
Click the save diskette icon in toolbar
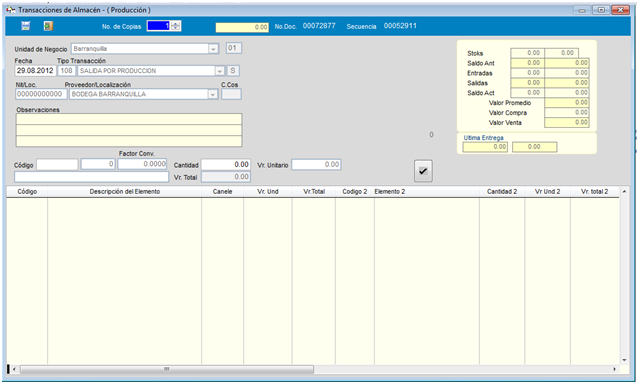pos(26,26)
